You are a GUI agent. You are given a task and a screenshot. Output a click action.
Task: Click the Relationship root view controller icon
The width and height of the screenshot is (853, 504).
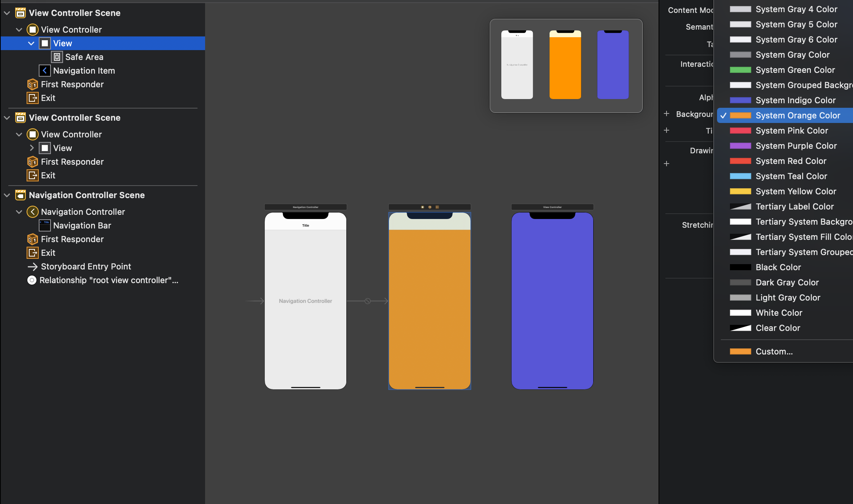tap(32, 280)
